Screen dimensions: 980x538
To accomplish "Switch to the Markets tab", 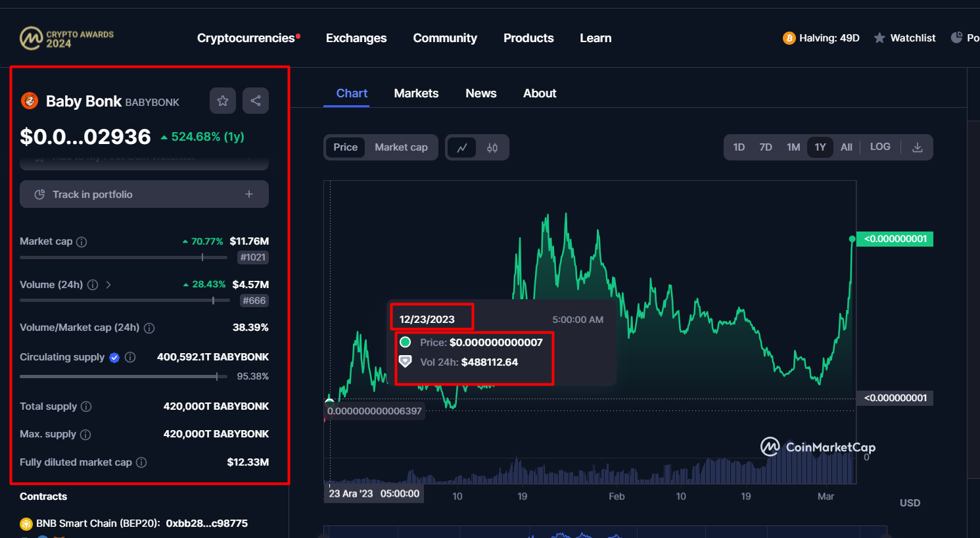I will click(416, 93).
